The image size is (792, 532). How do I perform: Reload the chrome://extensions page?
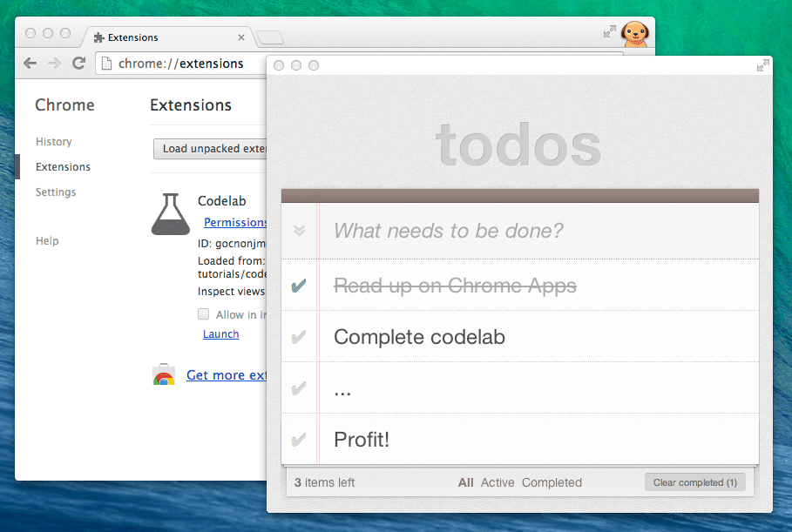[78, 63]
